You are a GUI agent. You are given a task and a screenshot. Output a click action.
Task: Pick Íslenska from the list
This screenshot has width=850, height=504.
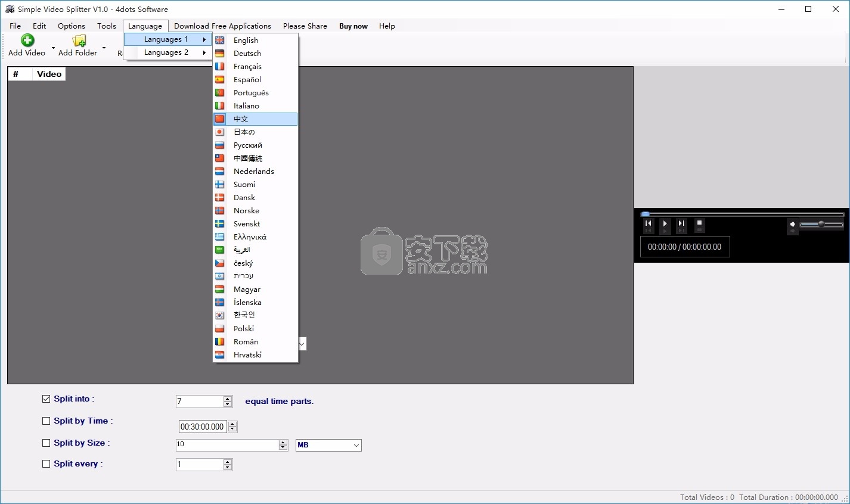coord(255,302)
